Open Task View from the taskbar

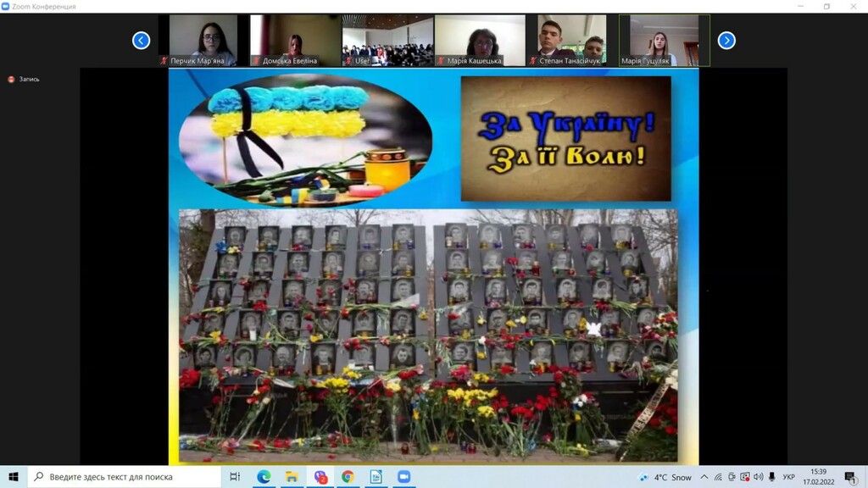click(x=235, y=477)
